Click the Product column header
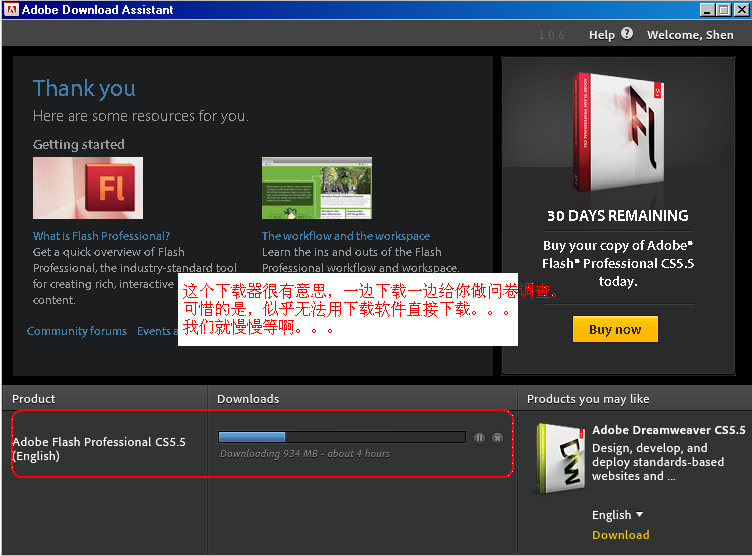The width and height of the screenshot is (752, 556). [x=34, y=399]
